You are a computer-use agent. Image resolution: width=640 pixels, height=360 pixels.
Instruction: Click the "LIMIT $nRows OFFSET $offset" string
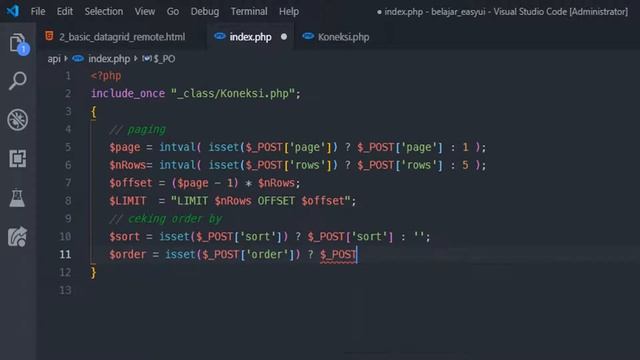[261, 201]
